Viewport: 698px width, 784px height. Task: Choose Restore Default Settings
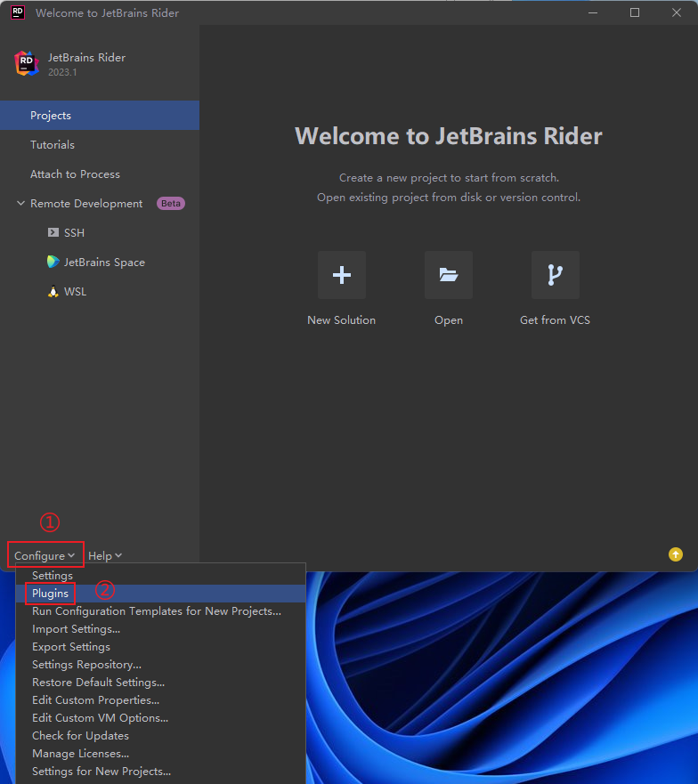160,683
